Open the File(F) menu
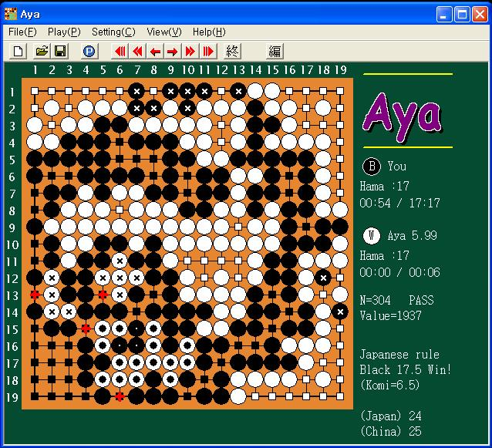492x448 pixels. coord(22,32)
